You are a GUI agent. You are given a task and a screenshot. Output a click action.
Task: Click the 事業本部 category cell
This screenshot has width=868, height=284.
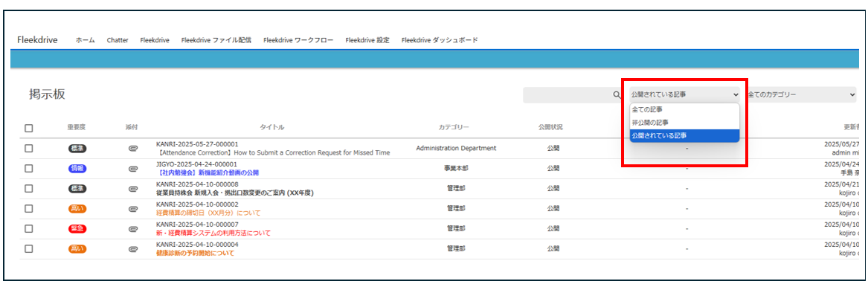[456, 168]
